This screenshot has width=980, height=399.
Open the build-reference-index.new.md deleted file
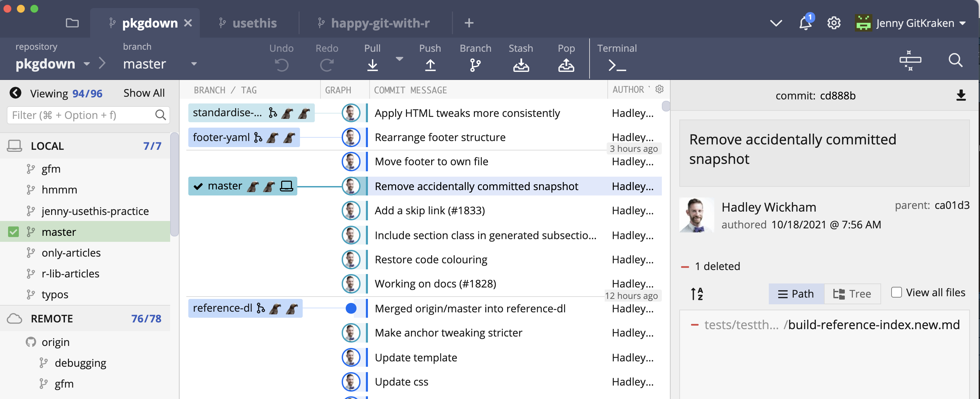click(x=873, y=325)
